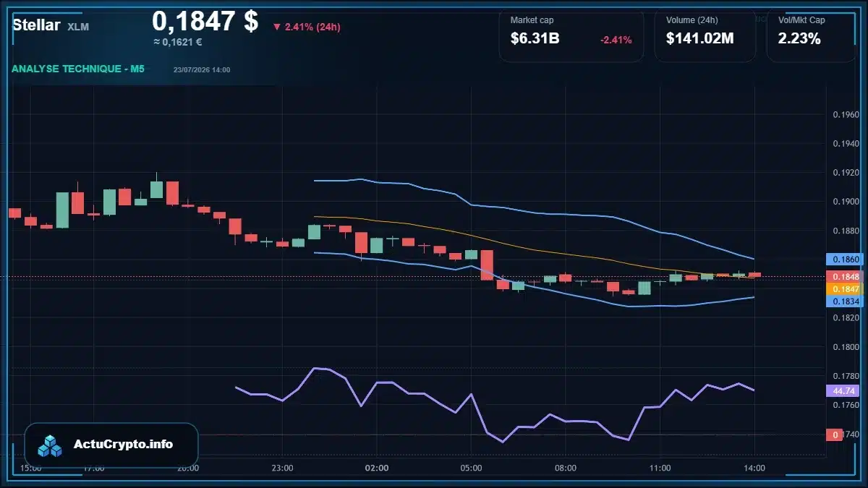Click the red down-triangle next to 2.41% (24h)
868x488 pixels.
(276, 27)
